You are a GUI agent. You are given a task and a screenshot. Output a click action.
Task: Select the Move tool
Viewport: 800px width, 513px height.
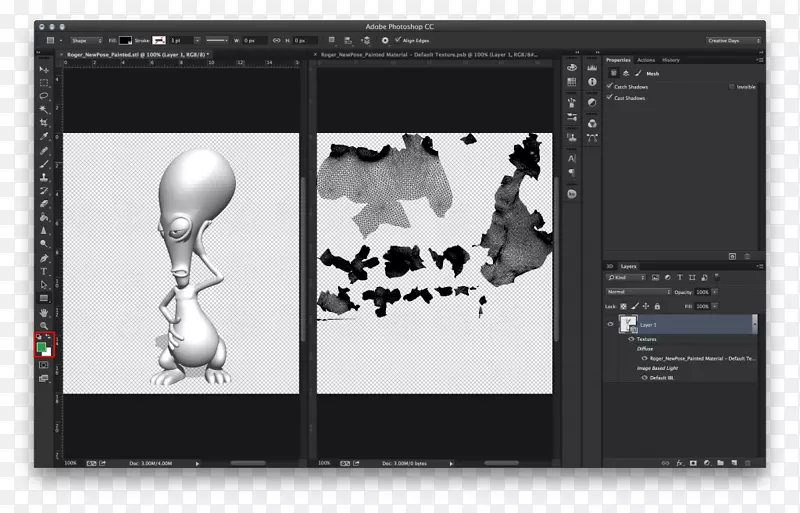pos(44,69)
